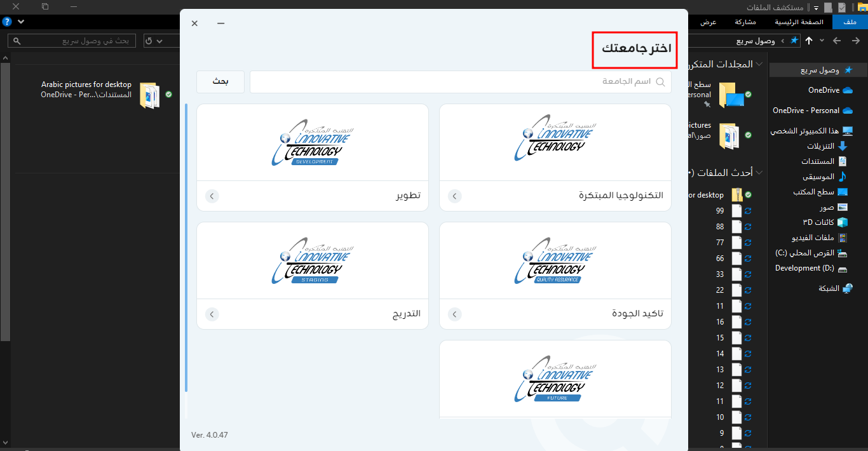Click the forward arrow in File Explorer
The height and width of the screenshot is (451, 868).
point(837,41)
